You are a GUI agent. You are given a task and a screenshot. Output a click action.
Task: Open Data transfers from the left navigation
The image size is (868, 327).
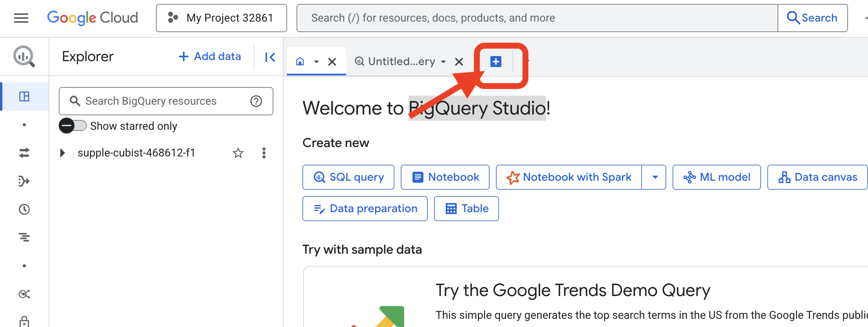pyautogui.click(x=24, y=153)
